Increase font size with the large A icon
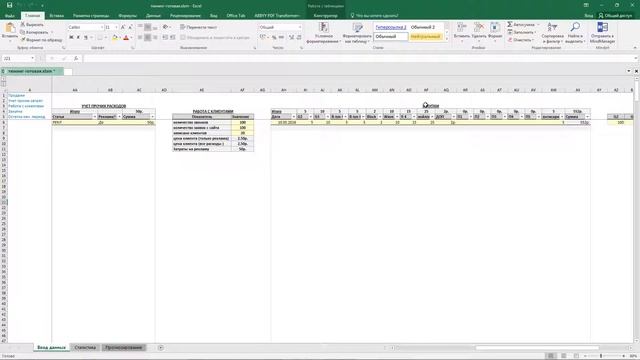640x360 pixels. tap(123, 27)
